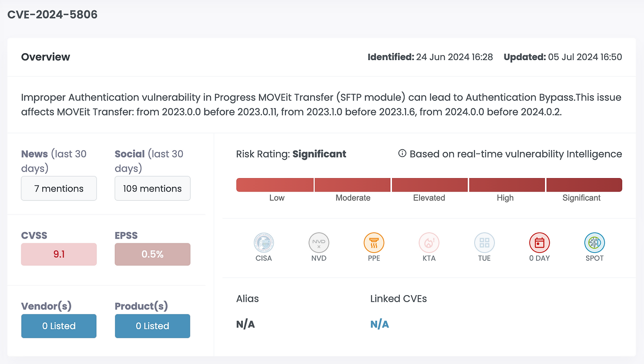Open the PPE indicator icon
Screen dimensions: 644x364
point(374,243)
